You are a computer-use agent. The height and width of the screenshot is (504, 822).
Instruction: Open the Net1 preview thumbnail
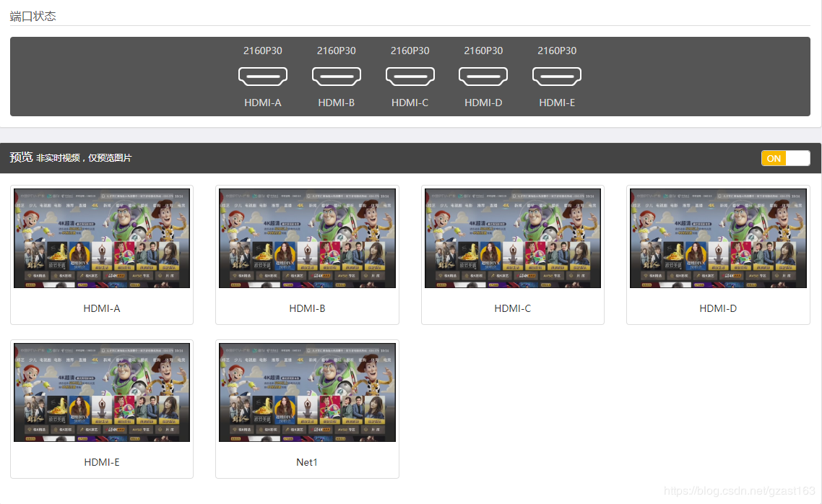pyautogui.click(x=307, y=392)
